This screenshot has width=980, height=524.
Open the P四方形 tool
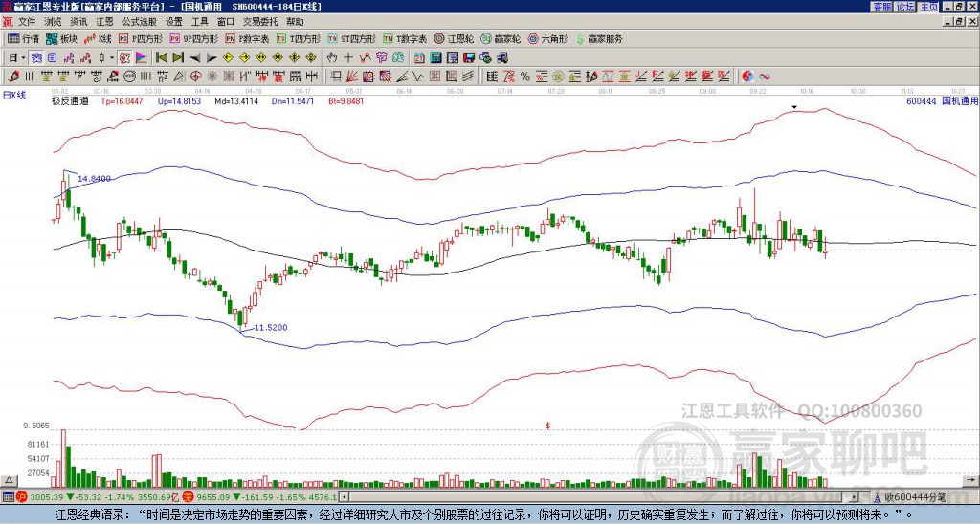141,38
